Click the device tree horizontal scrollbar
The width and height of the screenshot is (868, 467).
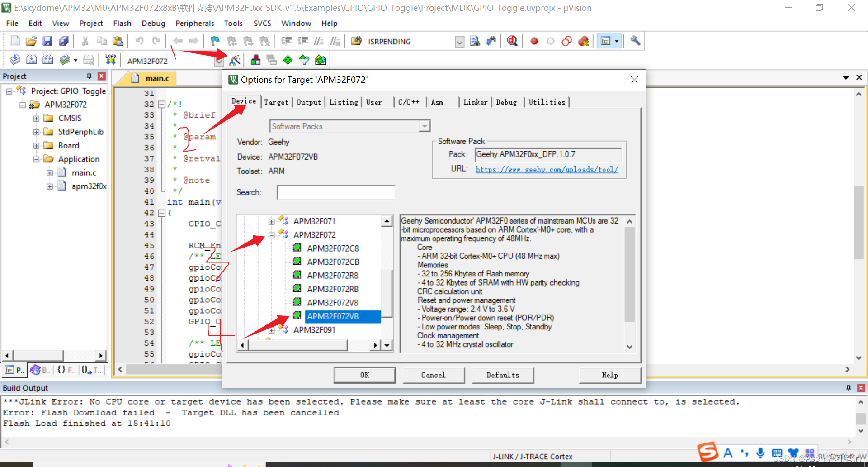pyautogui.click(x=310, y=345)
